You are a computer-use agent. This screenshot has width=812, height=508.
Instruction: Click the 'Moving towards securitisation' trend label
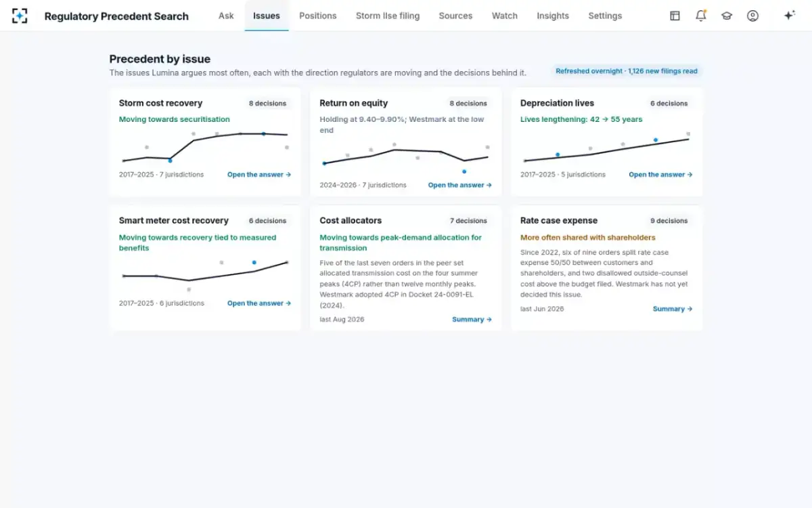(175, 119)
